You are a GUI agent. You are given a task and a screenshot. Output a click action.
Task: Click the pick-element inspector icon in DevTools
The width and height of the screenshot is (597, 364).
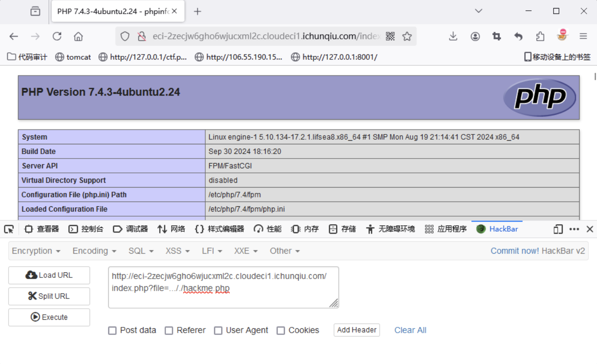8,229
